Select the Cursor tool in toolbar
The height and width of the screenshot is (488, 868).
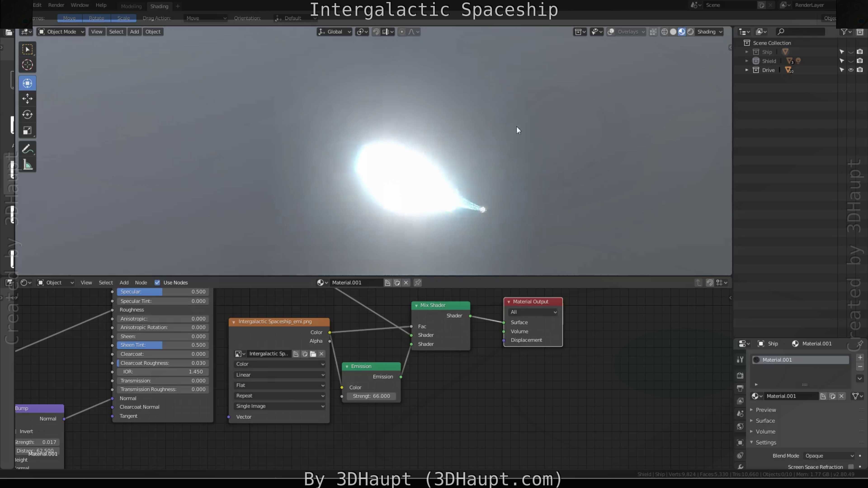coord(27,65)
